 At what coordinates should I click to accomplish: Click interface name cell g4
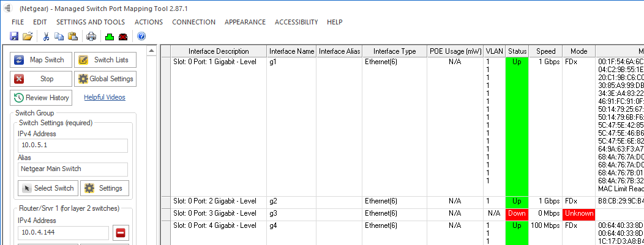coord(291,233)
